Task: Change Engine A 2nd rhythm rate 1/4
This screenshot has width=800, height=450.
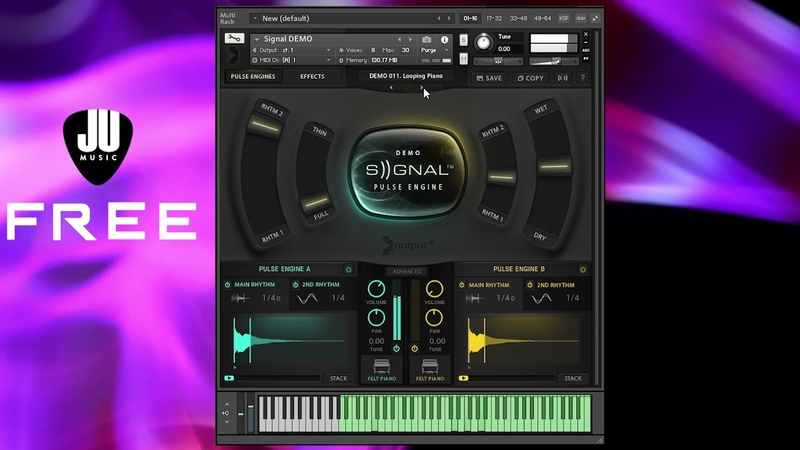Action: [x=338, y=298]
